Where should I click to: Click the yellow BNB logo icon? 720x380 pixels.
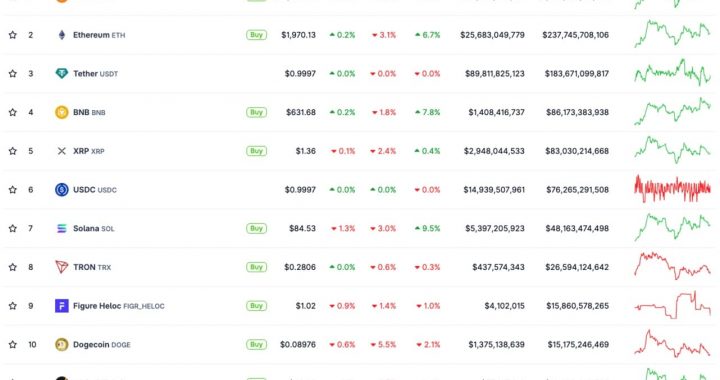coord(62,112)
